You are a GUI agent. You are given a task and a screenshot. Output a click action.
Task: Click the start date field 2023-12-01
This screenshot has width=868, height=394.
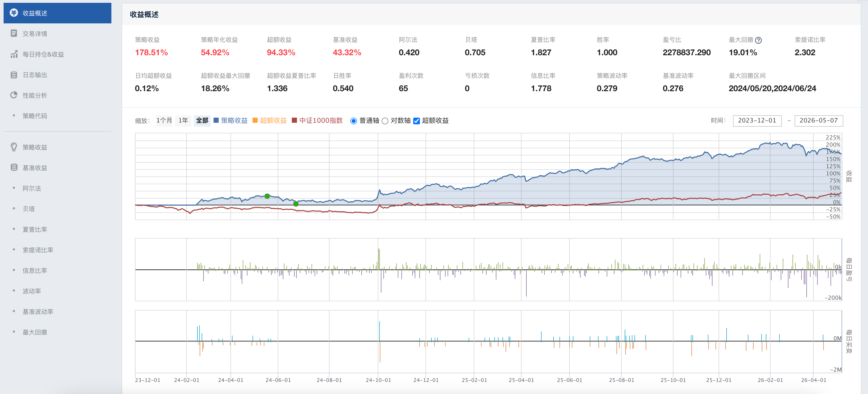click(757, 121)
